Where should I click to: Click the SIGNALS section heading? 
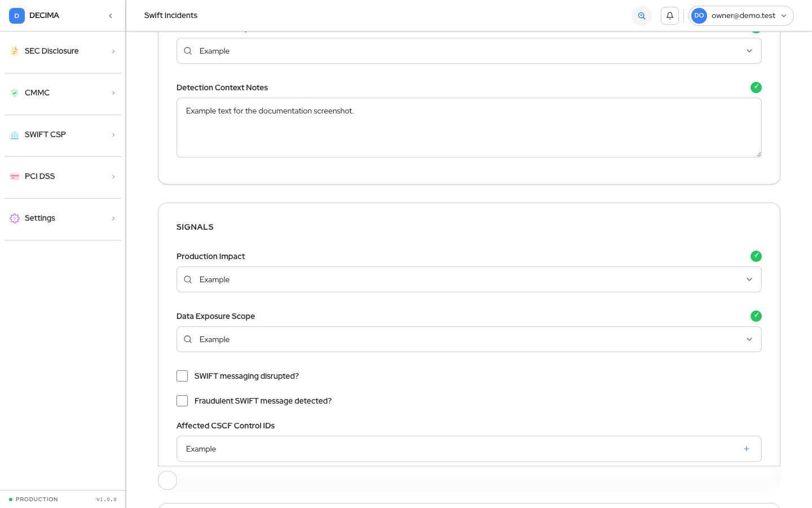point(195,227)
